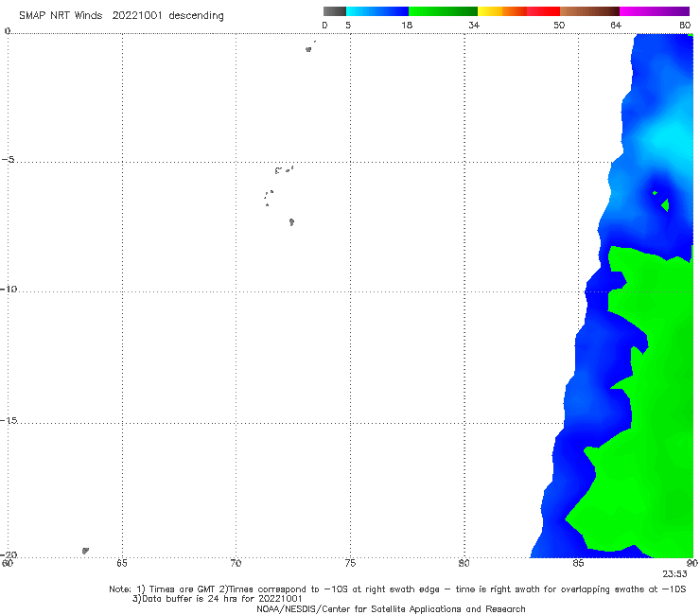
Task: Click the latitude axis label '-5'
Action: 9,160
